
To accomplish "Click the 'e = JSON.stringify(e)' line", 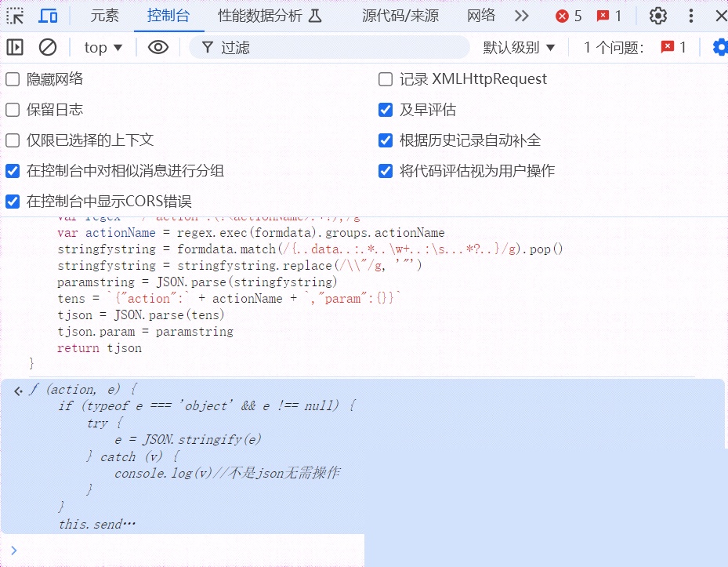I will [x=188, y=439].
